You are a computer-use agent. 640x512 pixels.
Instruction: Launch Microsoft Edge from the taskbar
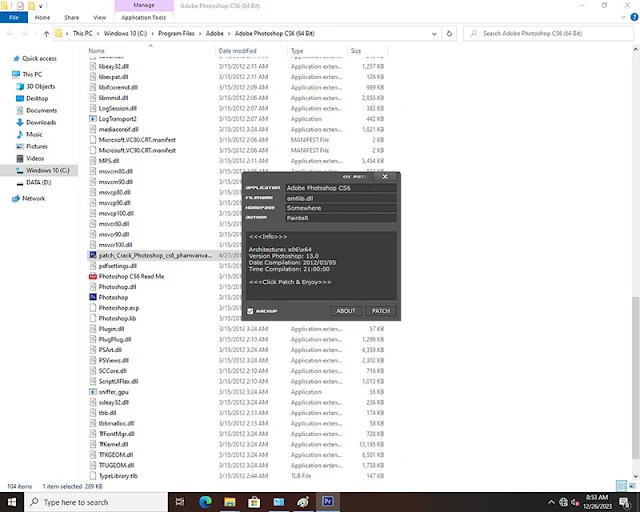point(205,502)
